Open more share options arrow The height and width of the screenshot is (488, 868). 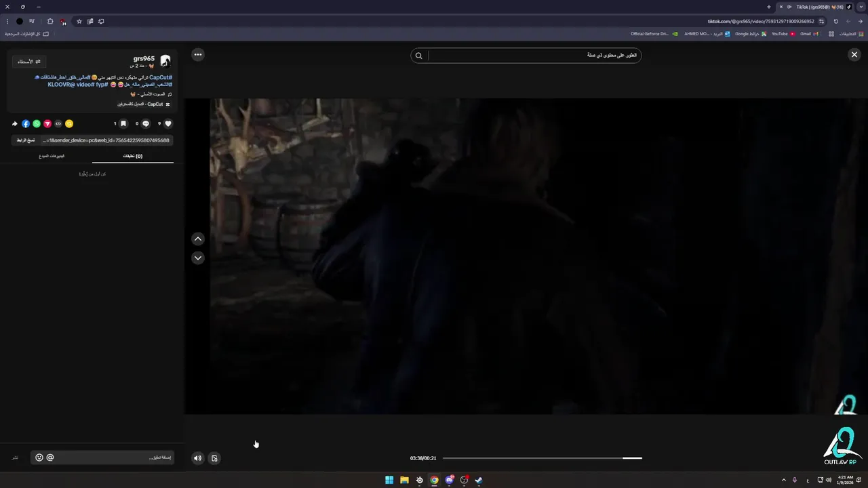[15, 124]
